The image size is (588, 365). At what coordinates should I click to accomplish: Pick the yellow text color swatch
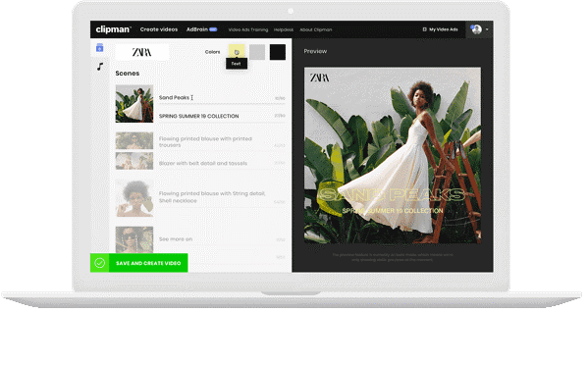[x=237, y=52]
